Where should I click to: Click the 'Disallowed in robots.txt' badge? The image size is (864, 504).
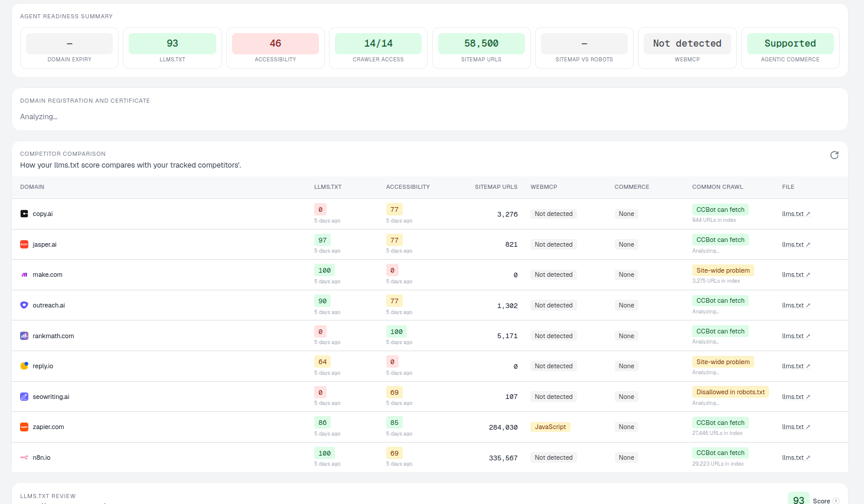point(731,392)
